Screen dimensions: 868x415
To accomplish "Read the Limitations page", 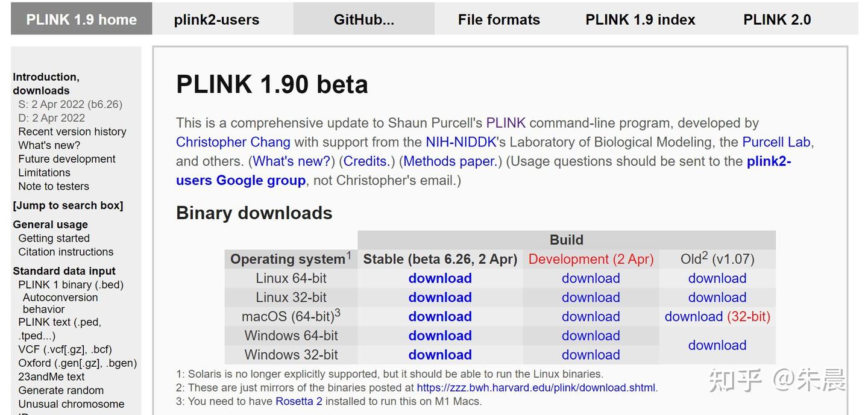I will pos(44,172).
